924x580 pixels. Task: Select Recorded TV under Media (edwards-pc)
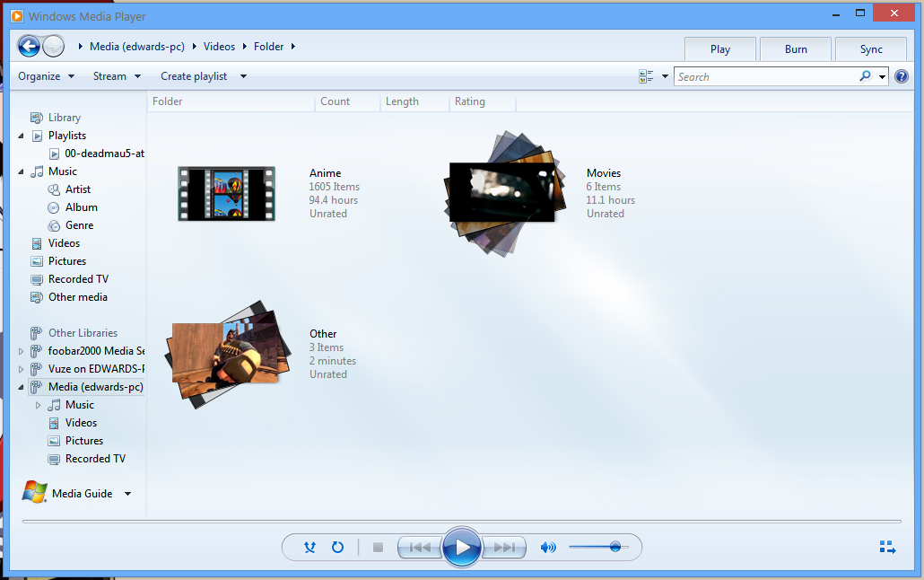point(95,459)
